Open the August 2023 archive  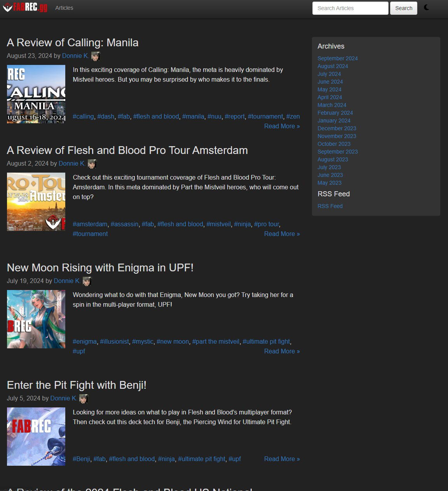333,159
